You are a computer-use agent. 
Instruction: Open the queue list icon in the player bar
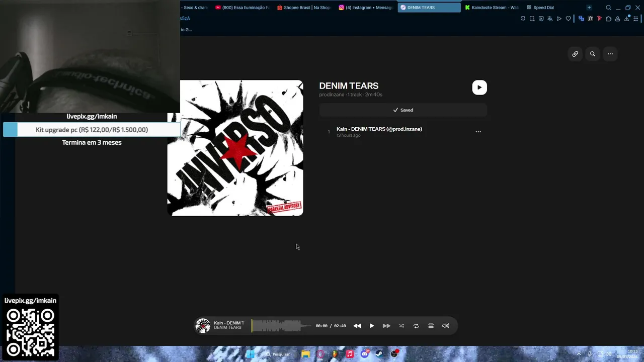pyautogui.click(x=431, y=326)
